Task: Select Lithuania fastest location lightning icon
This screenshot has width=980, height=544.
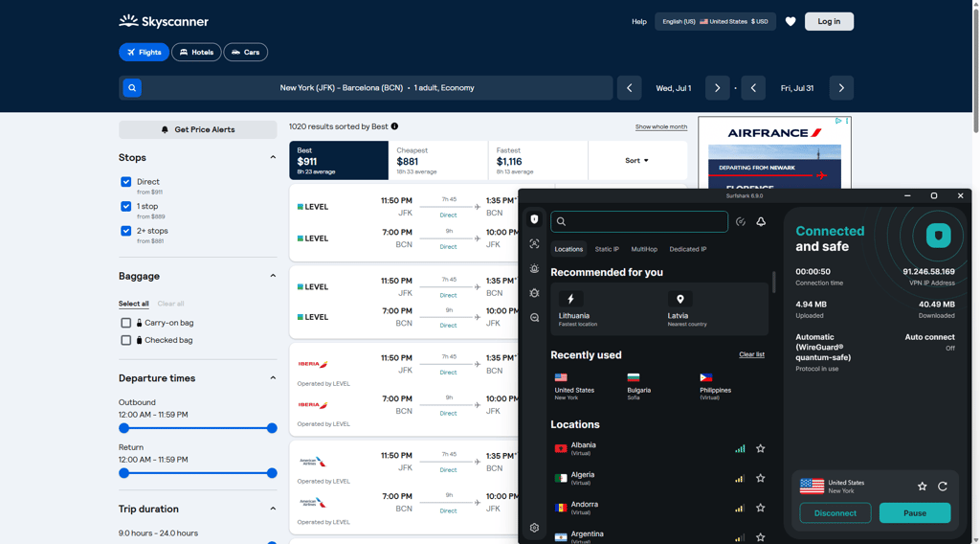Action: click(x=570, y=299)
